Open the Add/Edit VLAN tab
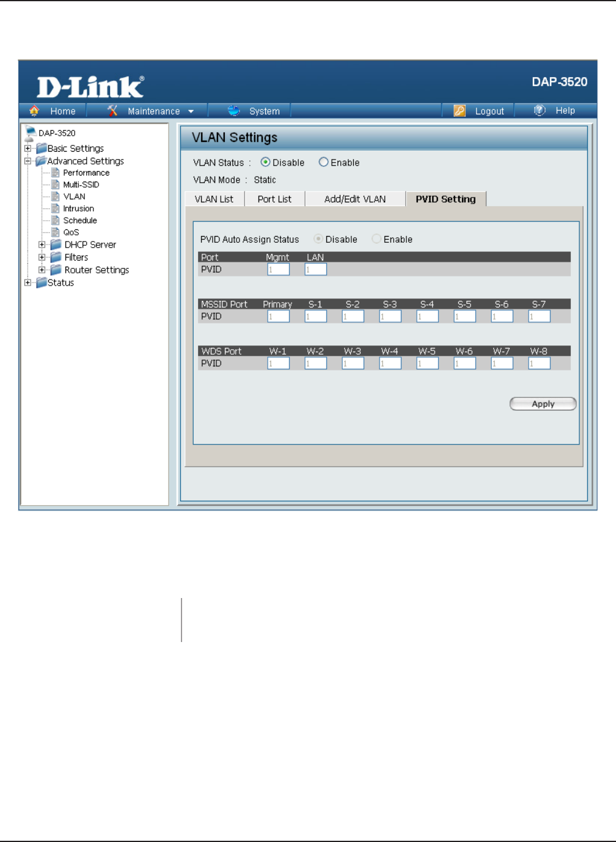616x842 pixels. coord(355,199)
